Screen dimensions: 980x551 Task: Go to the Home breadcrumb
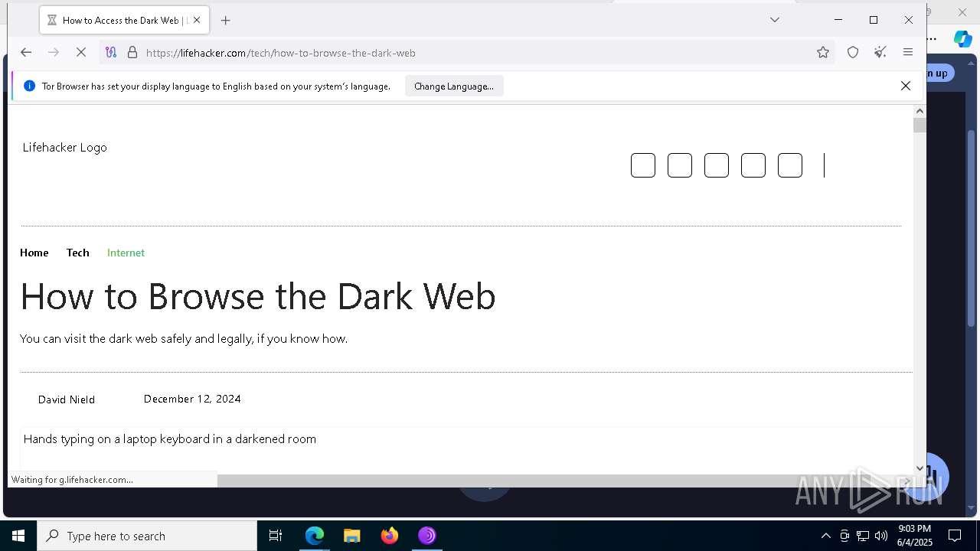[34, 253]
